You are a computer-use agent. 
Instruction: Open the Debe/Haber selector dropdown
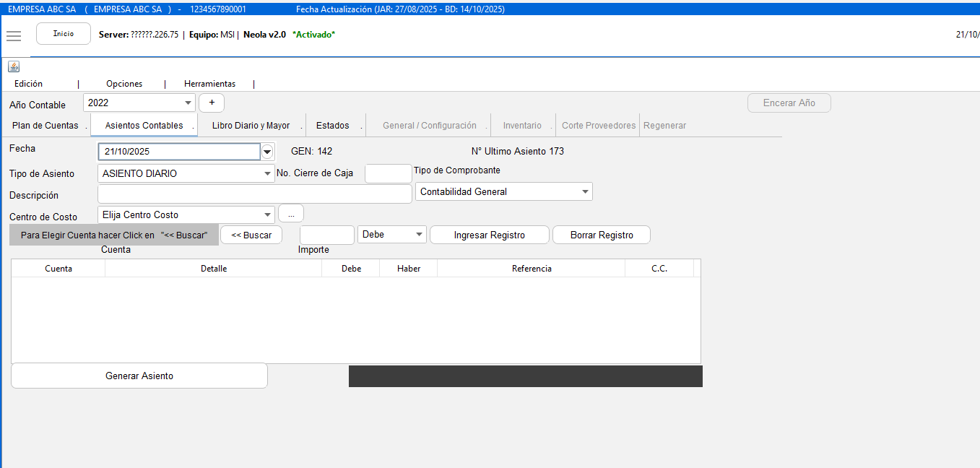coord(420,235)
